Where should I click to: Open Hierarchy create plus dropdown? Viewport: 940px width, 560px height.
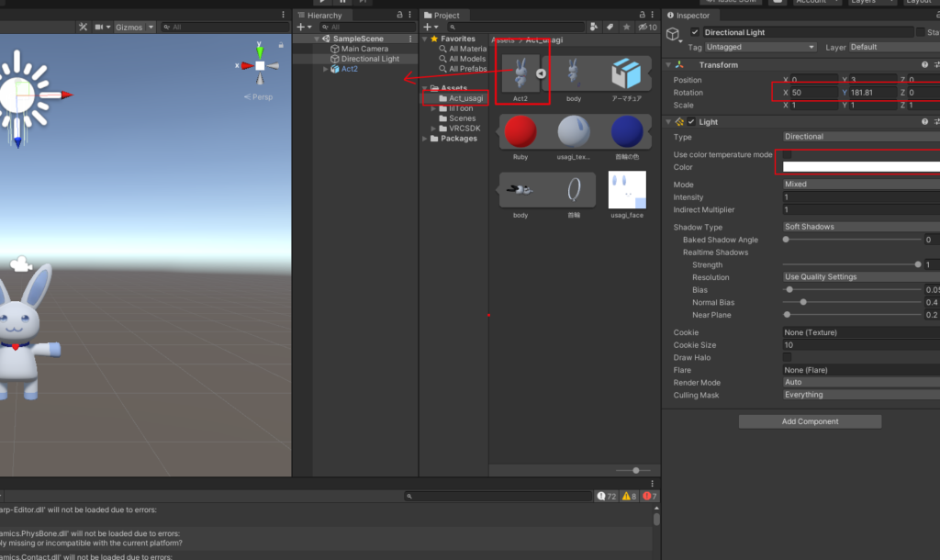304,27
